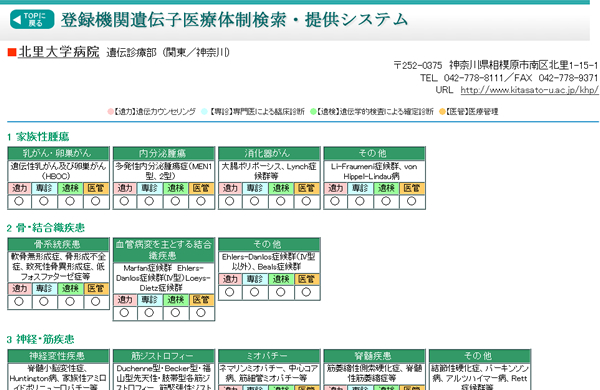
Task: Open the kitasato-u.ac.jp URL link
Action: (x=529, y=90)
